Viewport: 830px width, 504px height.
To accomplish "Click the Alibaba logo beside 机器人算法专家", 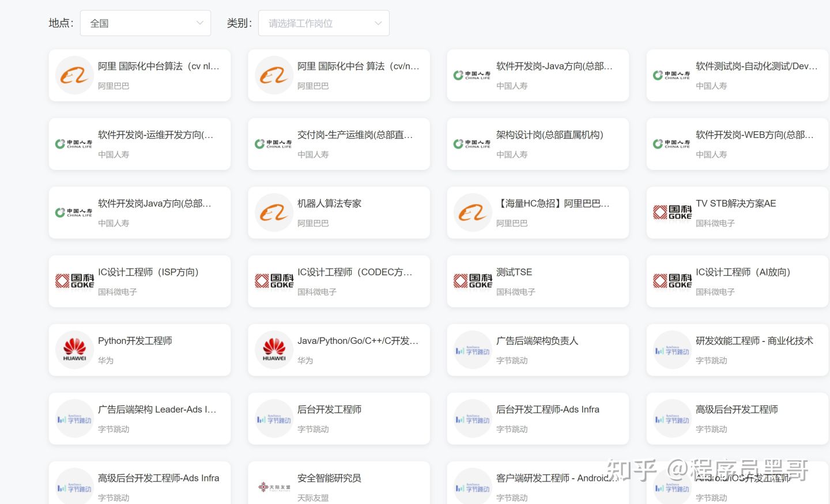I will coord(274,213).
